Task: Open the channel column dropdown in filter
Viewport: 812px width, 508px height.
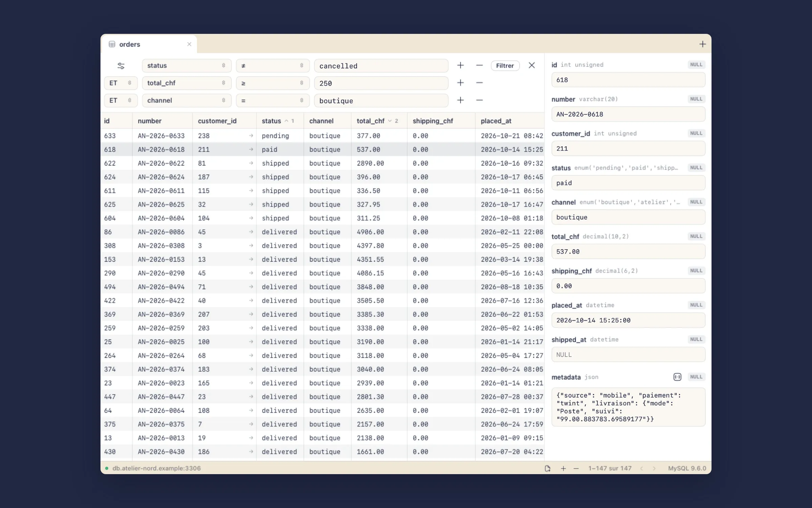Action: point(187,100)
